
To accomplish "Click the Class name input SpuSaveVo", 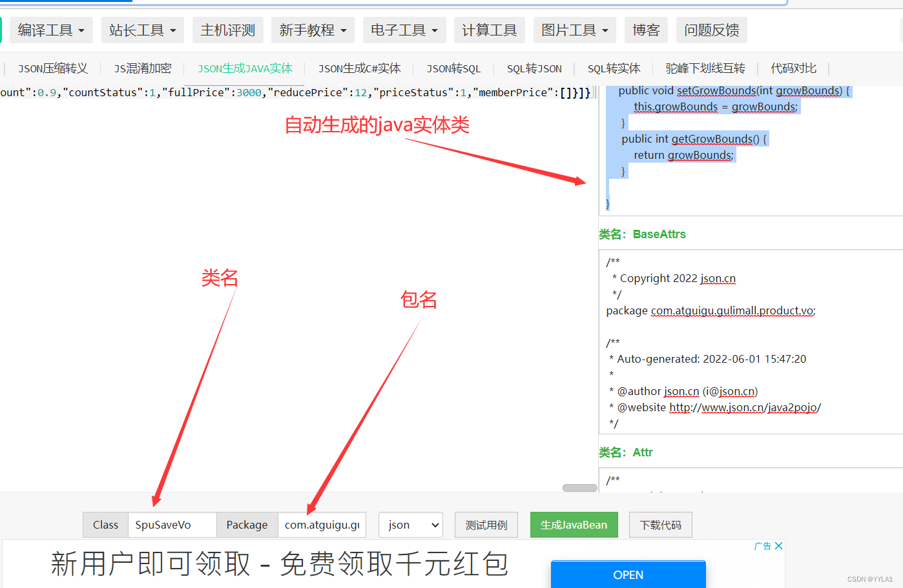I will coord(172,525).
